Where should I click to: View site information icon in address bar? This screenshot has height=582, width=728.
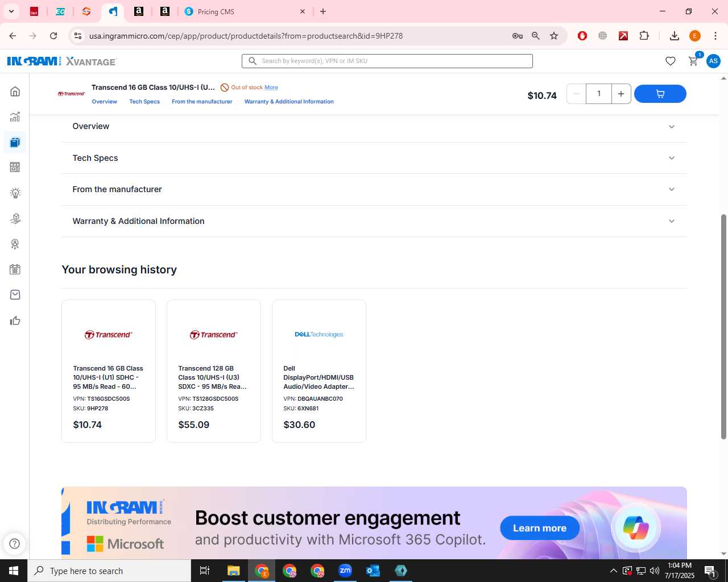coord(78,36)
